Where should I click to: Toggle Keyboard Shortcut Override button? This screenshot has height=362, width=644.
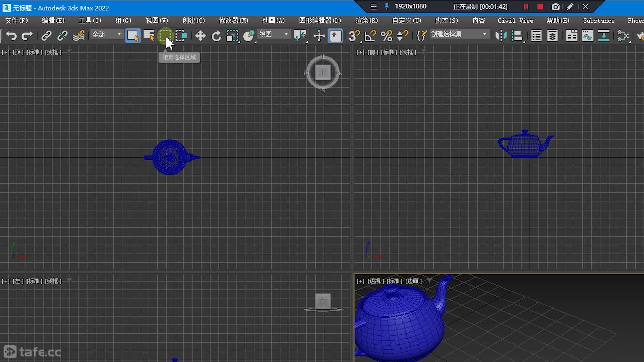pos(335,36)
